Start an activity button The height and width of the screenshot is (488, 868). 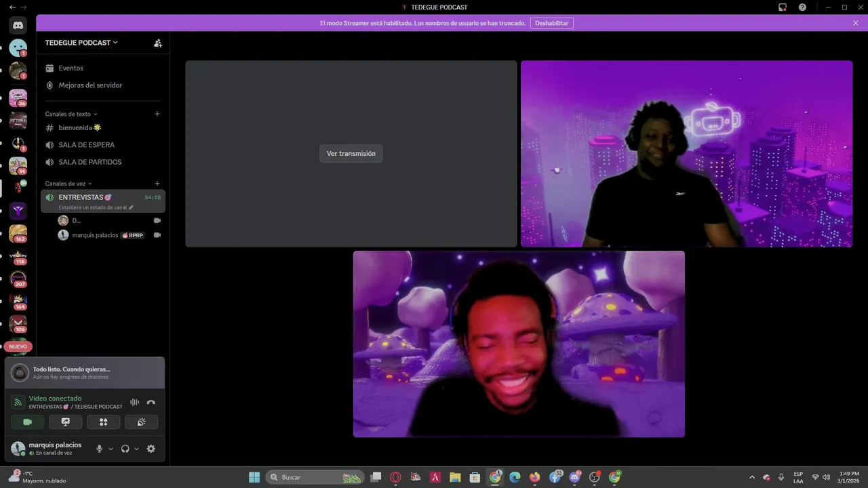point(104,422)
